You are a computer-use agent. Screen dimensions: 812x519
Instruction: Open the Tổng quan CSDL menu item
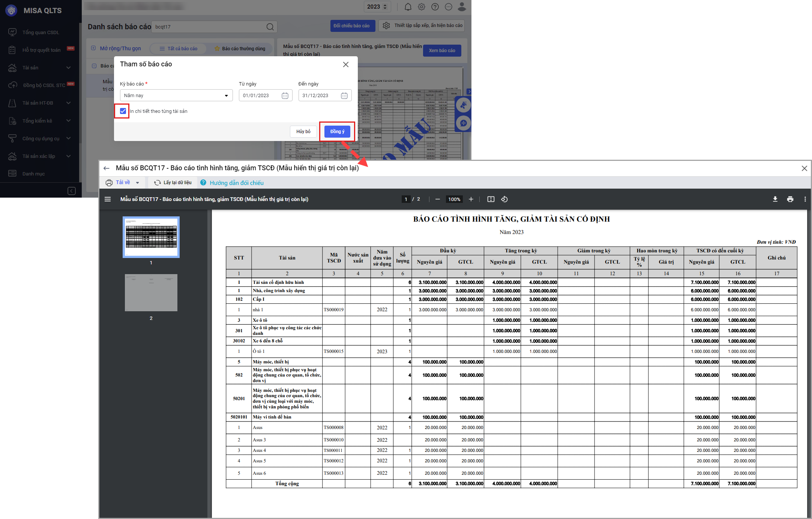pos(41,32)
